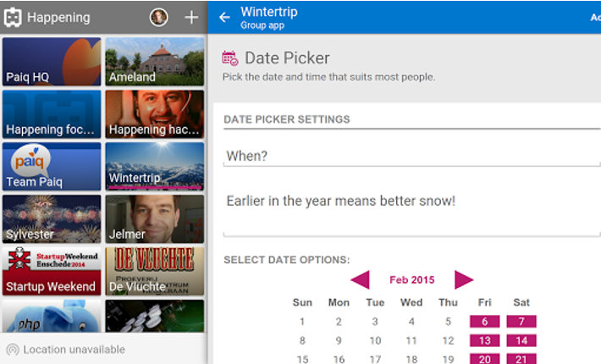Tap the plus icon to add group

[191, 17]
